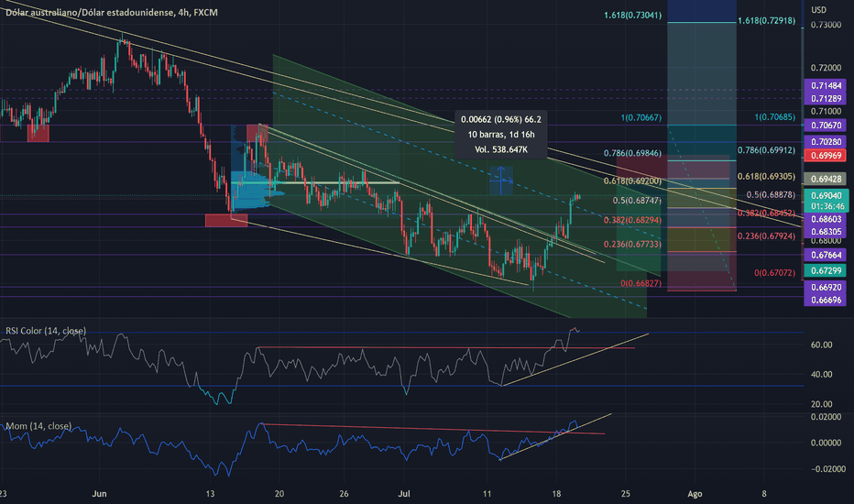Screen dimensions: 854x504
Task: Click the 0.02000 momentum axis label
Action: [826, 417]
